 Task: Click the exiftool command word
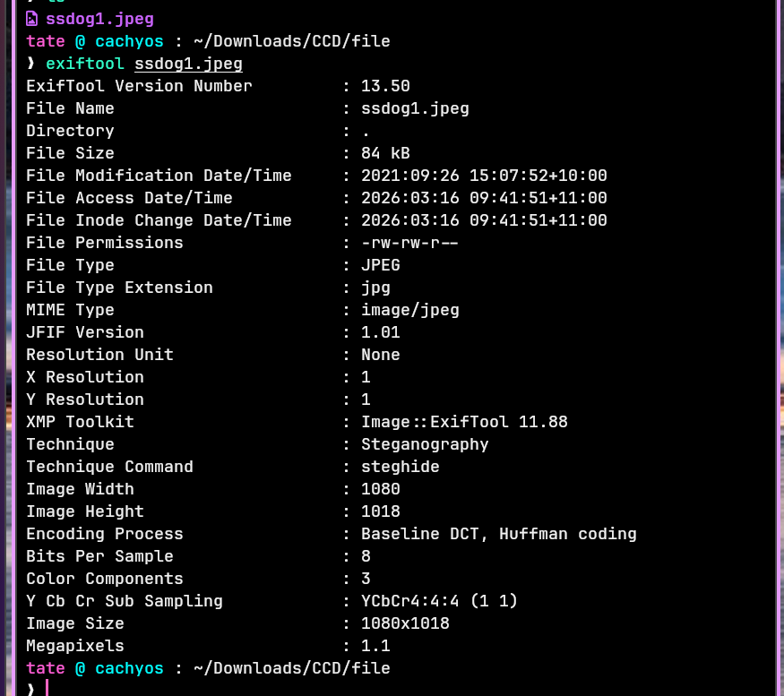[x=85, y=64]
